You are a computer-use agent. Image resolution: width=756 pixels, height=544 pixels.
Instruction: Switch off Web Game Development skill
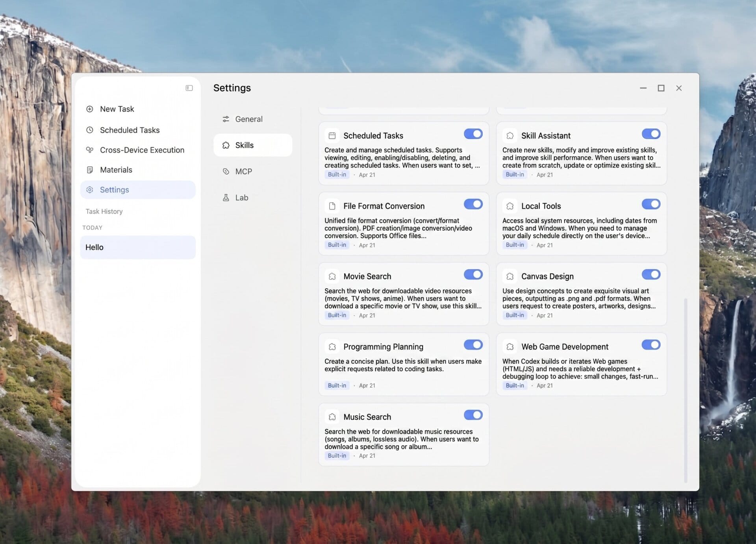click(x=650, y=345)
